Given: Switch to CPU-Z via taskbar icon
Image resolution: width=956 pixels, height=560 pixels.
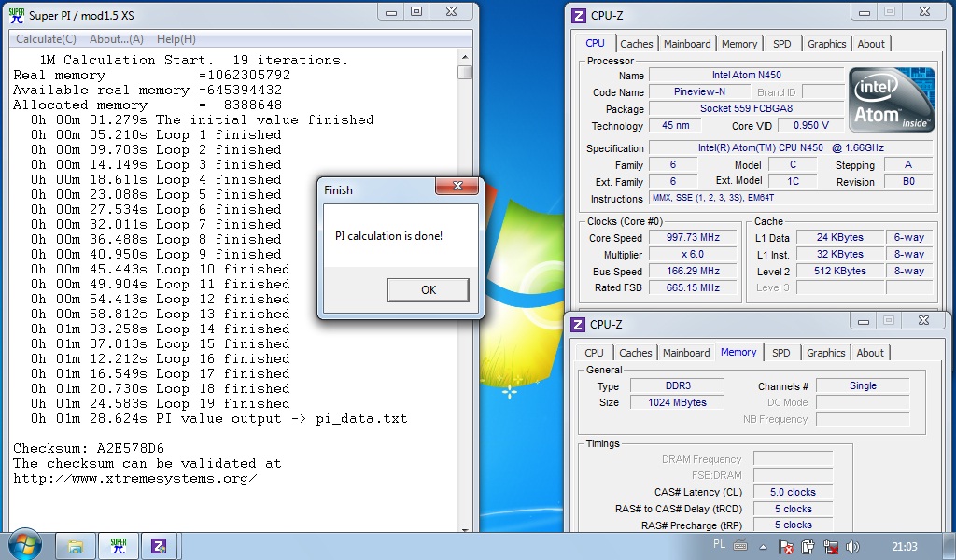Looking at the screenshot, I should pyautogui.click(x=161, y=546).
